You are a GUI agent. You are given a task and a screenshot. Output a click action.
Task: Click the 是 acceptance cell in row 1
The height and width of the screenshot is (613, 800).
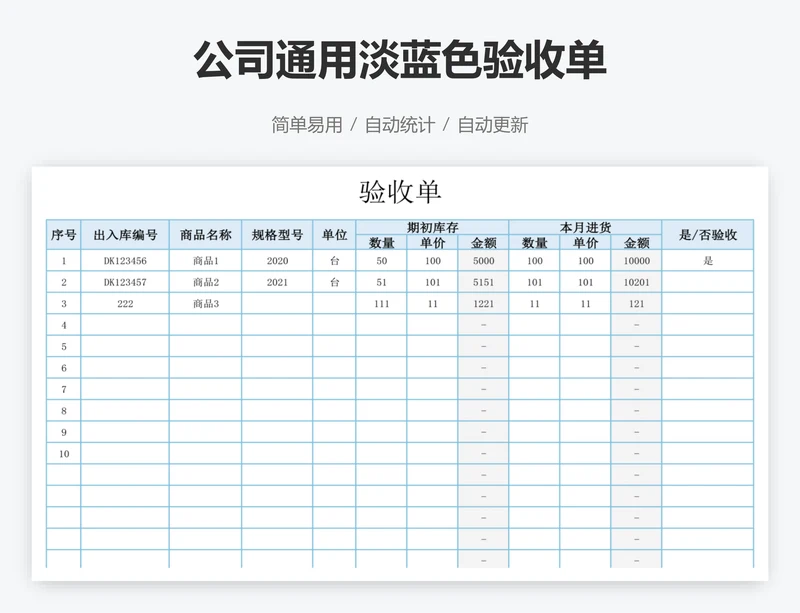[708, 261]
